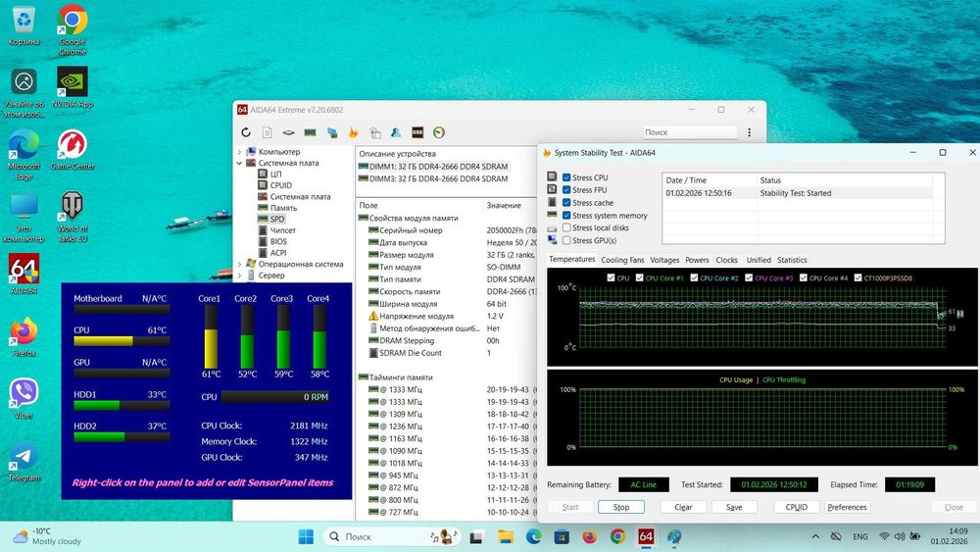Open the Recycle Bin desktop icon
The width and height of the screenshot is (980, 552).
click(24, 25)
